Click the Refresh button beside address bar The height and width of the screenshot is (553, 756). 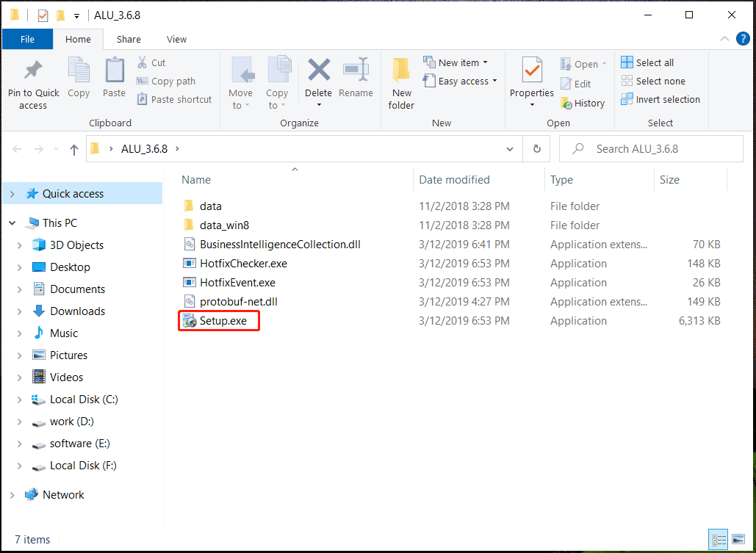pos(536,149)
